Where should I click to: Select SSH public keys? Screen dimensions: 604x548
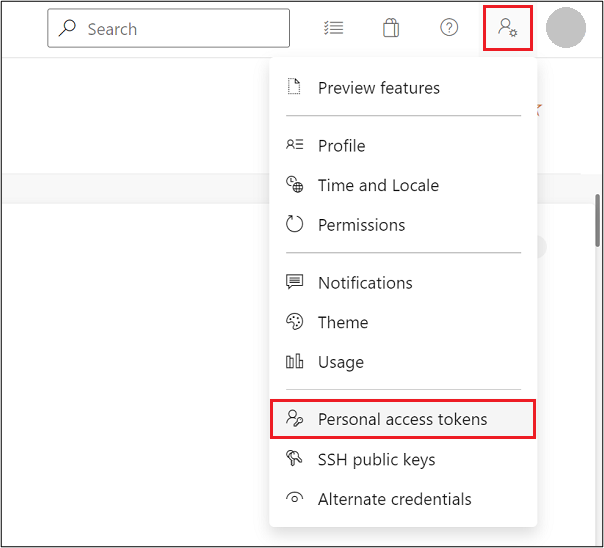376,460
